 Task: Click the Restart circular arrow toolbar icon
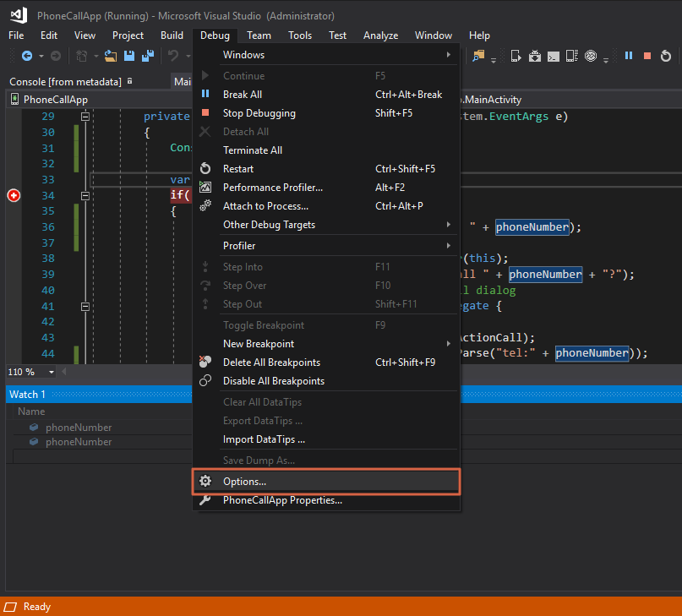(666, 56)
